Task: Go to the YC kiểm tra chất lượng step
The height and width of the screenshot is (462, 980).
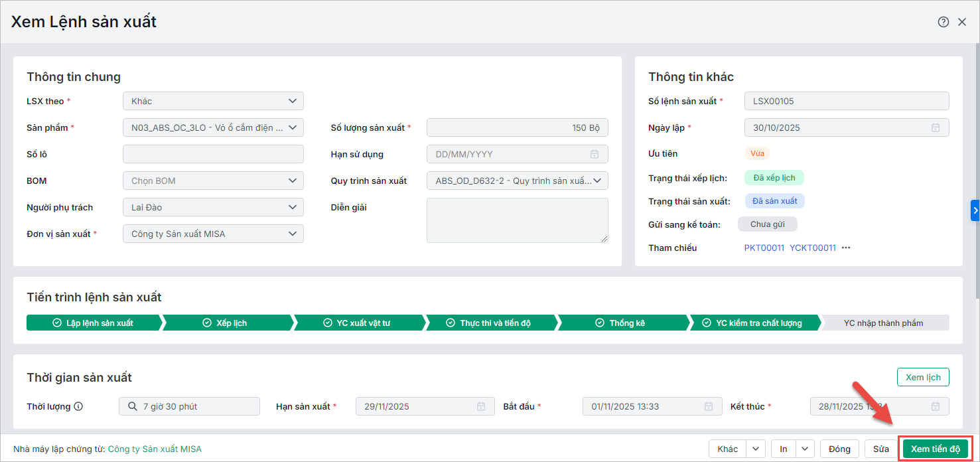Action: click(754, 323)
